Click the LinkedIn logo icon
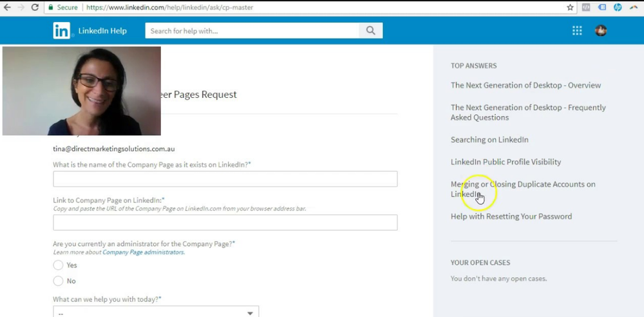This screenshot has width=644, height=317. coord(62,31)
